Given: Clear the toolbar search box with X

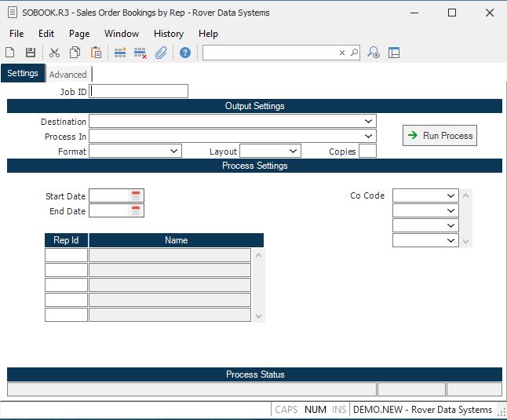Looking at the screenshot, I should coord(342,53).
